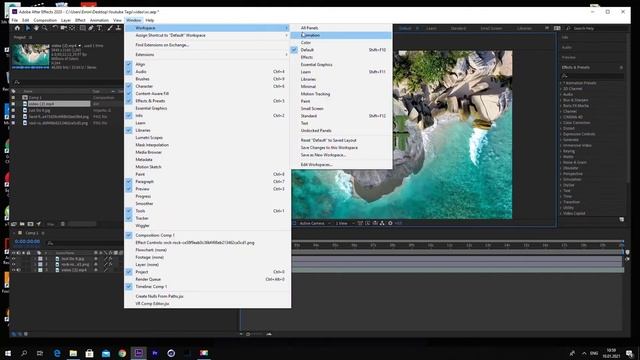The height and width of the screenshot is (360, 640).
Task: Open the Windows Start menu
Action: [x=7, y=353]
